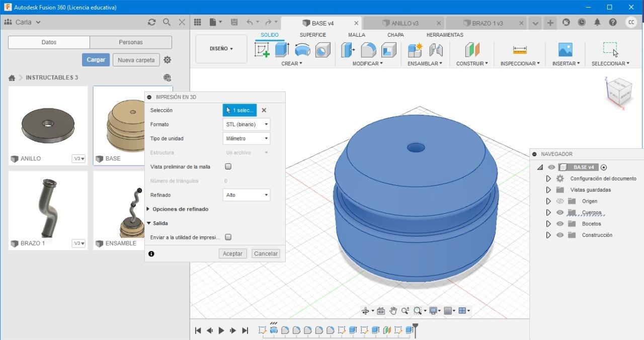
Task: Click the Insert image icon
Action: 566,49
